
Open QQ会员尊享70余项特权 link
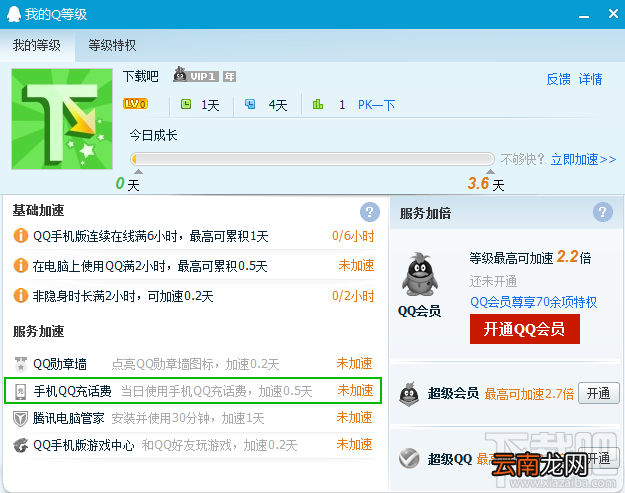[534, 302]
